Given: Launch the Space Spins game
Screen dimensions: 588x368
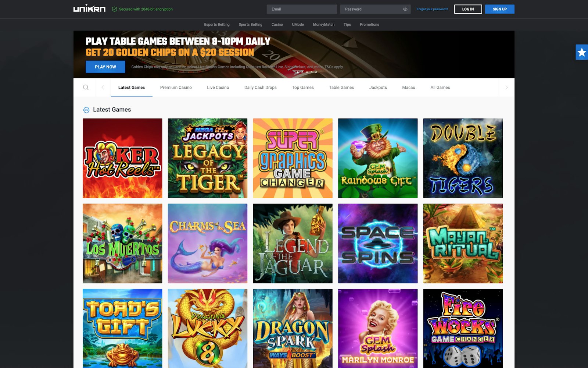Looking at the screenshot, I should click(x=378, y=243).
